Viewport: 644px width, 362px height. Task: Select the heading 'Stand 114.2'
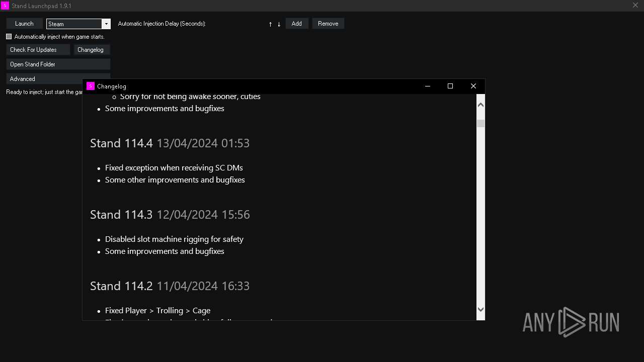click(x=121, y=286)
